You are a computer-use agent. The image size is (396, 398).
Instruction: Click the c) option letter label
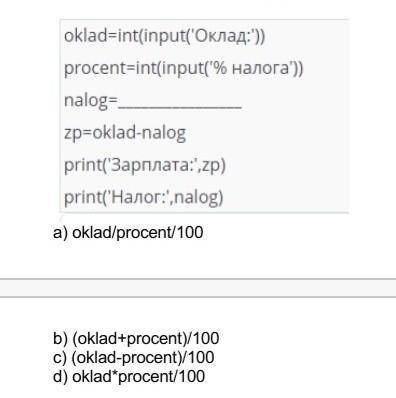pyautogui.click(x=60, y=357)
